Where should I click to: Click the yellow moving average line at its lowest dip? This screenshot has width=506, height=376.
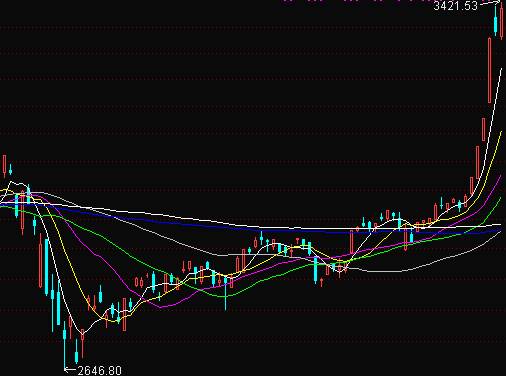(x=112, y=321)
